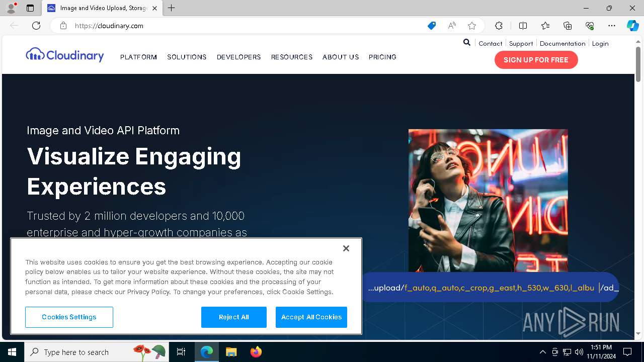Open the SOLUTIONS menu
The image size is (644, 362).
click(x=187, y=57)
